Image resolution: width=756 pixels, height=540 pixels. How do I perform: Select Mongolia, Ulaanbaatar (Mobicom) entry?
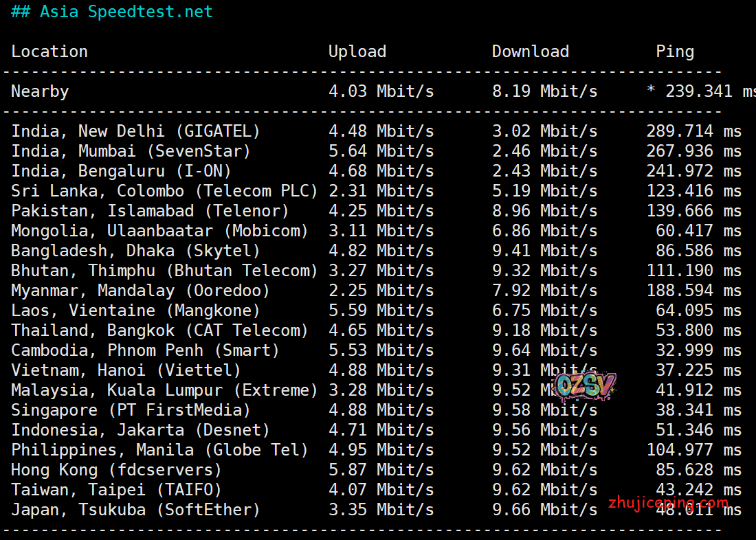159,231
